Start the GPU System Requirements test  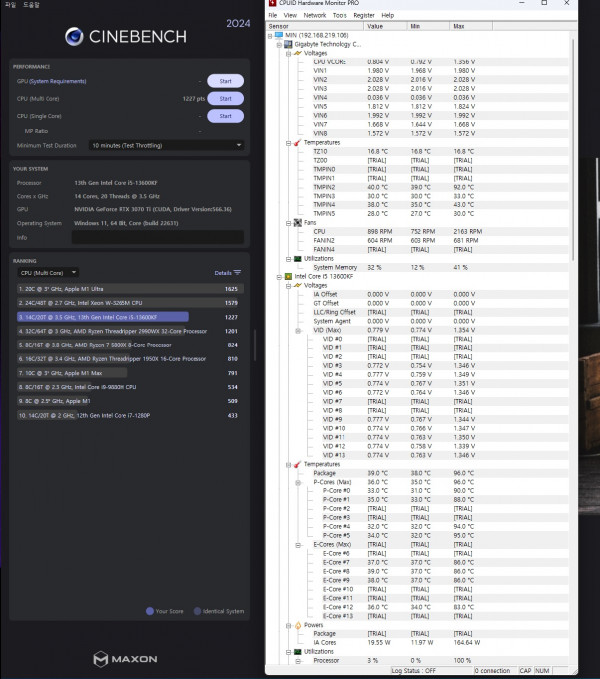(225, 81)
